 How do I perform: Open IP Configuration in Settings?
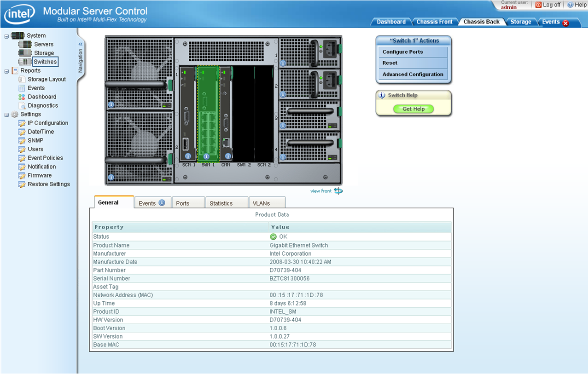coord(48,123)
